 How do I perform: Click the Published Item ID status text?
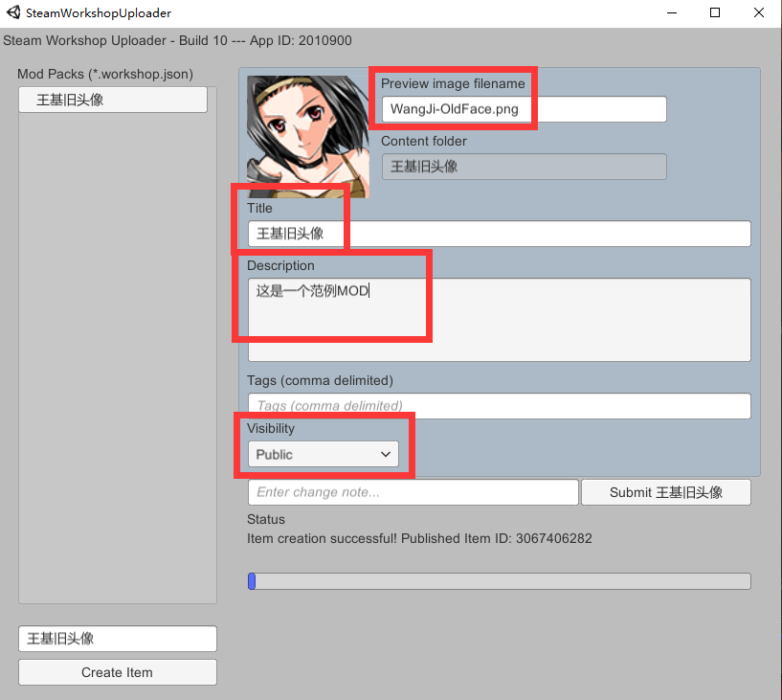tap(419, 539)
